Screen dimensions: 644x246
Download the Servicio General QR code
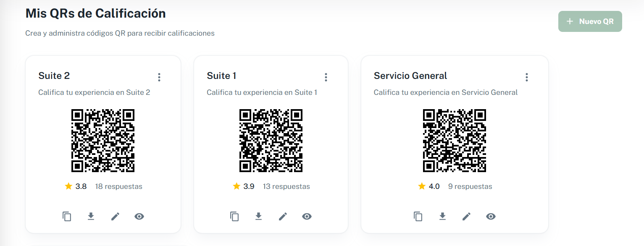[x=442, y=217]
